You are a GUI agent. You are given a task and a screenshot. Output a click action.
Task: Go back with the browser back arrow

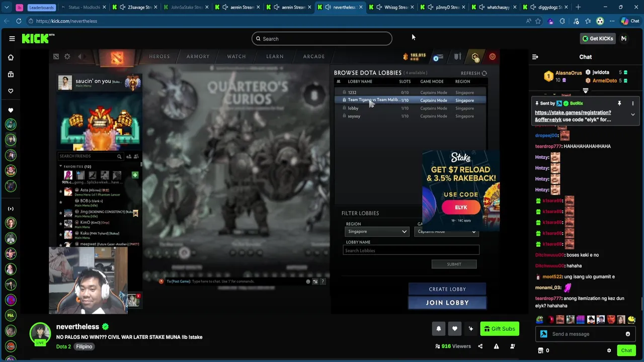click(x=6, y=21)
